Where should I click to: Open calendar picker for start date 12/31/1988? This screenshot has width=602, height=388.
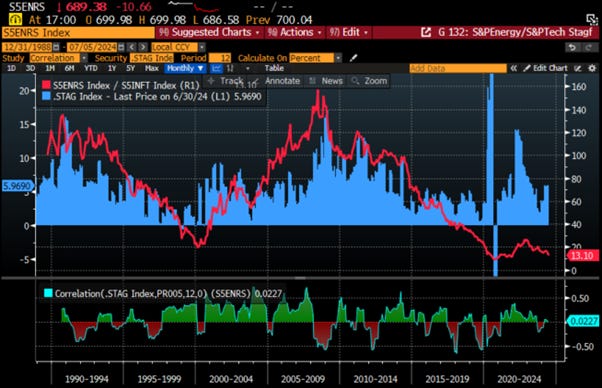(56, 47)
